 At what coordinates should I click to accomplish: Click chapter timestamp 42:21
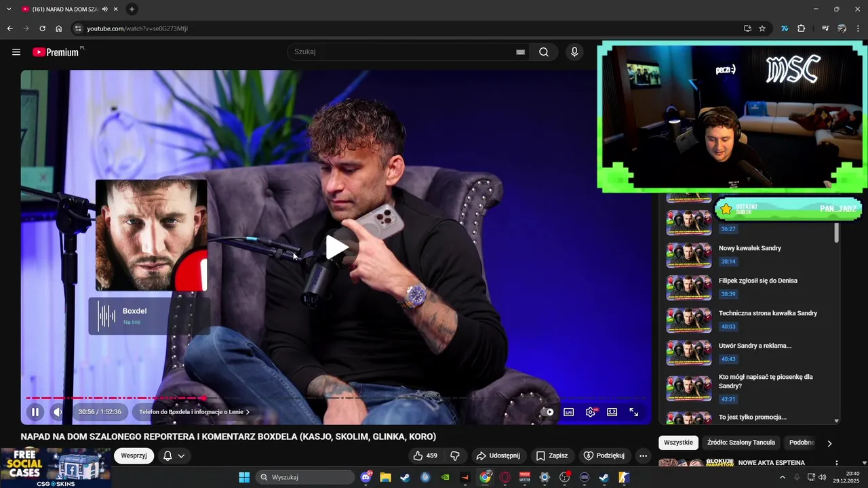[728, 399]
